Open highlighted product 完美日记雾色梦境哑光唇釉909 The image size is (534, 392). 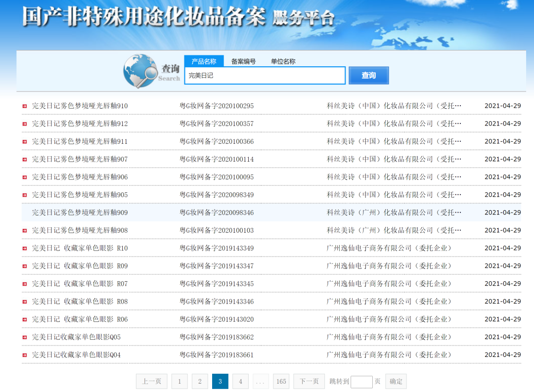coord(80,213)
